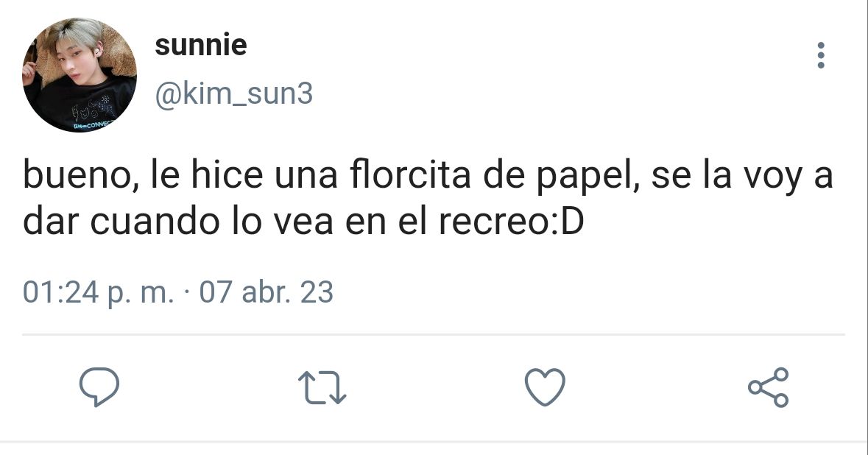Image resolution: width=868 pixels, height=455 pixels.
Task: Retweet this post using the arrows icon
Action: coord(322,387)
